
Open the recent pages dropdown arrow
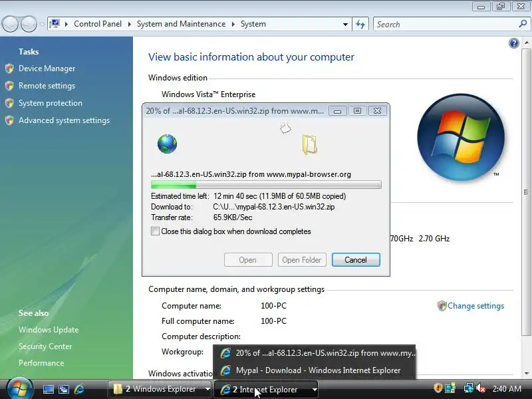[42, 25]
